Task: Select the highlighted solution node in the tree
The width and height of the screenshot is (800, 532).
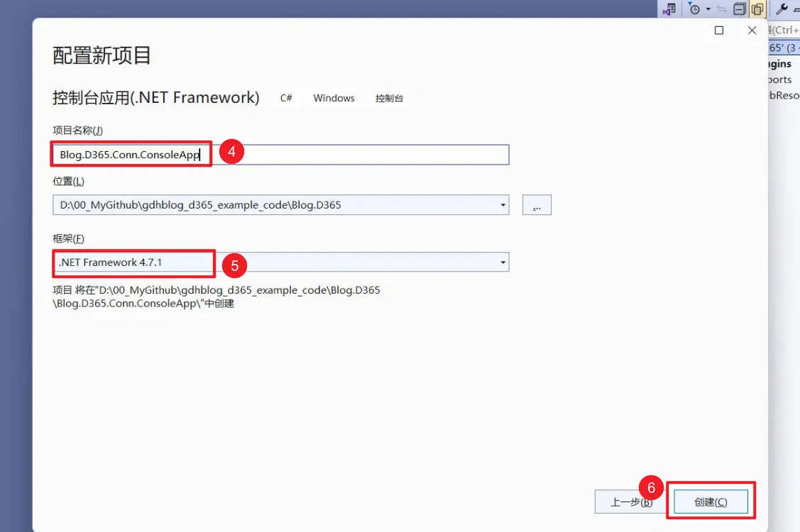Action: [x=784, y=48]
